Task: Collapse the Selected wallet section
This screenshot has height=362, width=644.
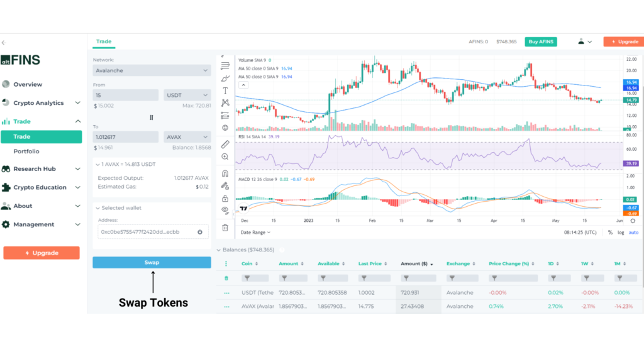Action: pos(97,209)
